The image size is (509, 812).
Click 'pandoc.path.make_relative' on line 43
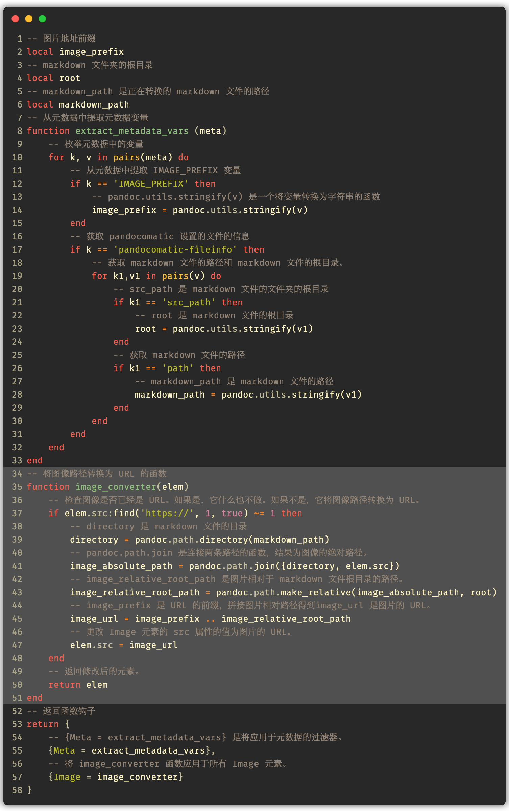(x=284, y=592)
